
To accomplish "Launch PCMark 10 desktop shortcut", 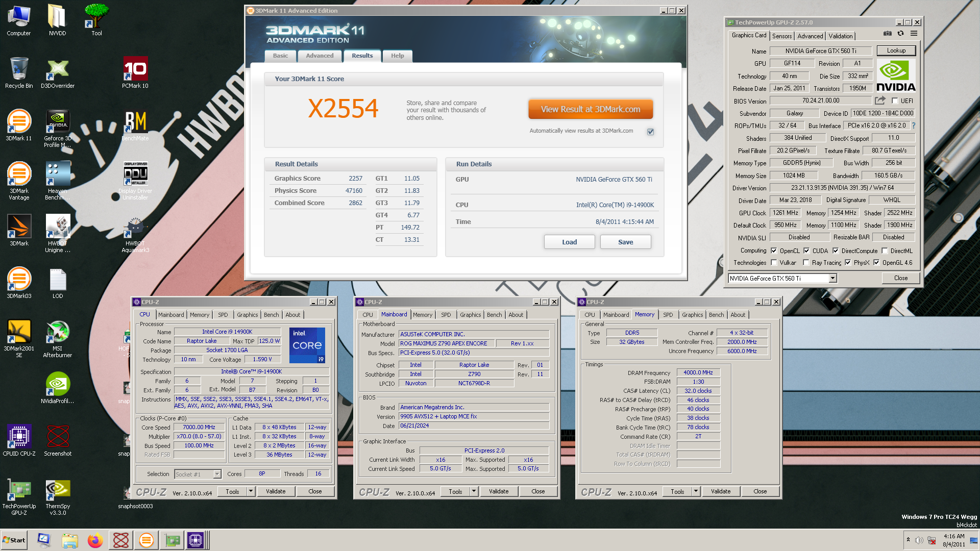I will coord(135,73).
